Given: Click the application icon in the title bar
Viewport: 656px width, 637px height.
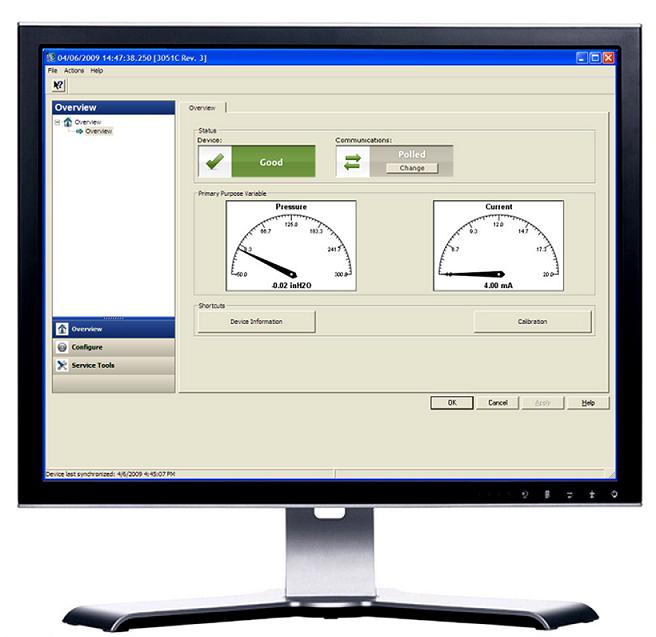Looking at the screenshot, I should pyautogui.click(x=52, y=58).
